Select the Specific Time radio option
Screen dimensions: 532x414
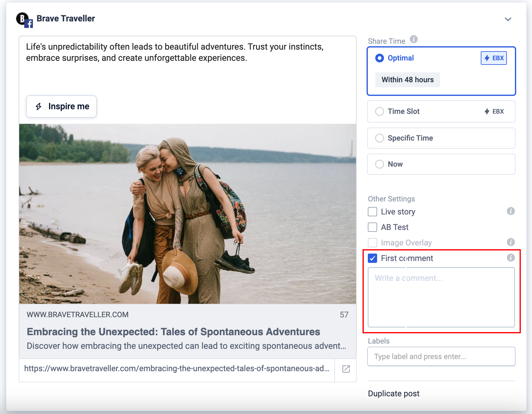380,138
